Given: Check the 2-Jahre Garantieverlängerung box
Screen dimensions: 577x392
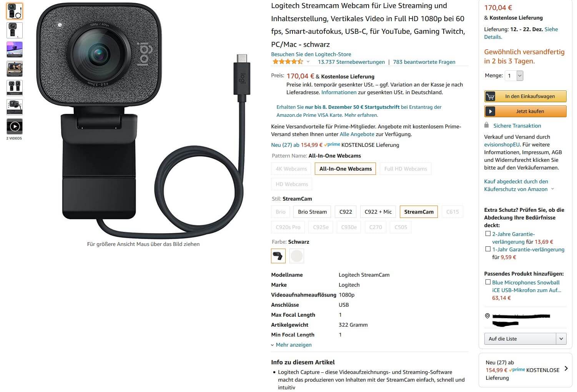Looking at the screenshot, I should coord(488,234).
